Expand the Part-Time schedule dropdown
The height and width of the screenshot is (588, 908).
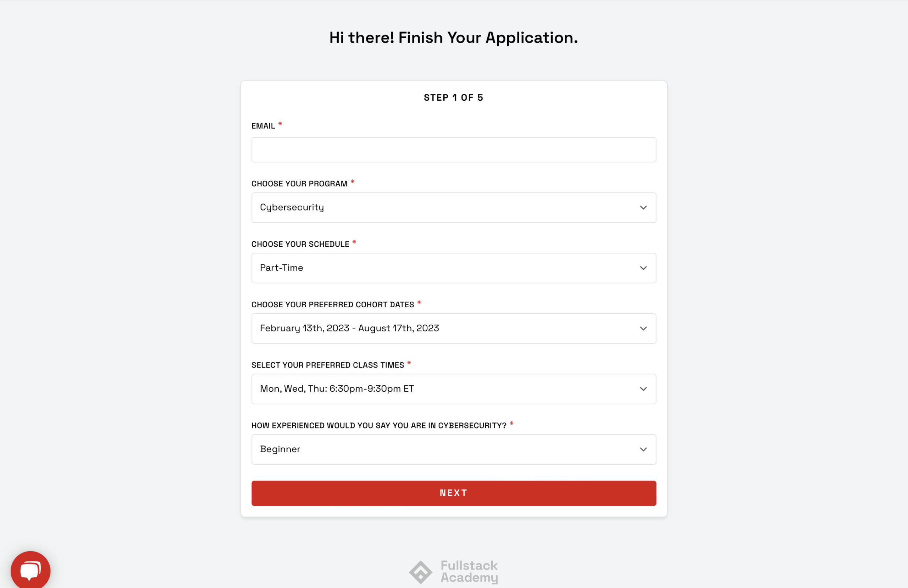[453, 268]
